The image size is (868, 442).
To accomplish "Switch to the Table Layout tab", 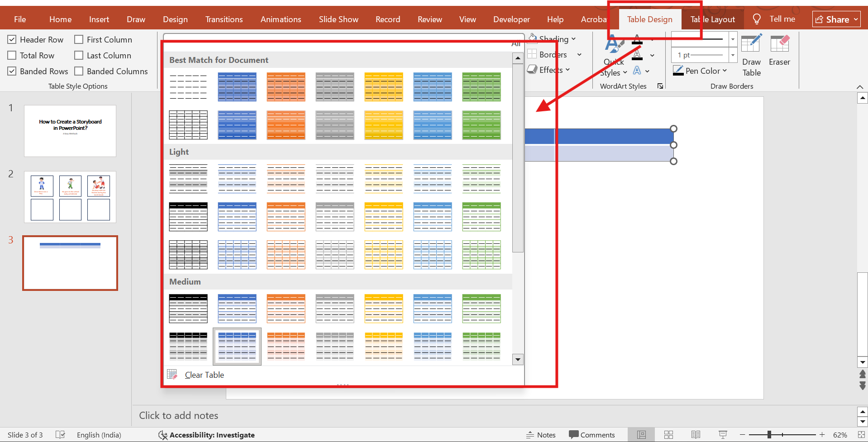I will pyautogui.click(x=712, y=19).
